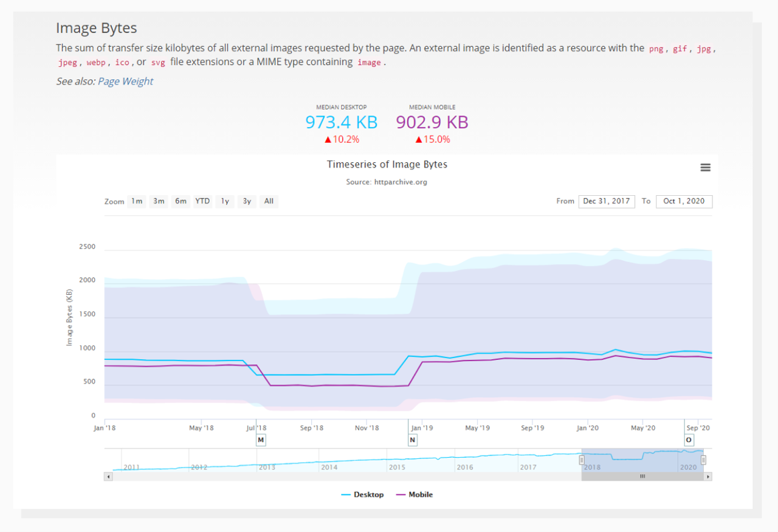Click the flag marker labeled O

click(x=689, y=439)
